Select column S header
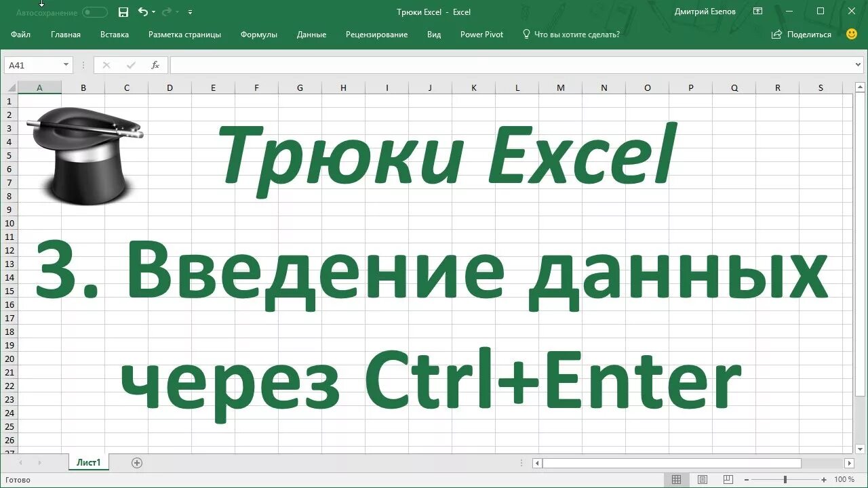868x488 pixels. coord(821,87)
